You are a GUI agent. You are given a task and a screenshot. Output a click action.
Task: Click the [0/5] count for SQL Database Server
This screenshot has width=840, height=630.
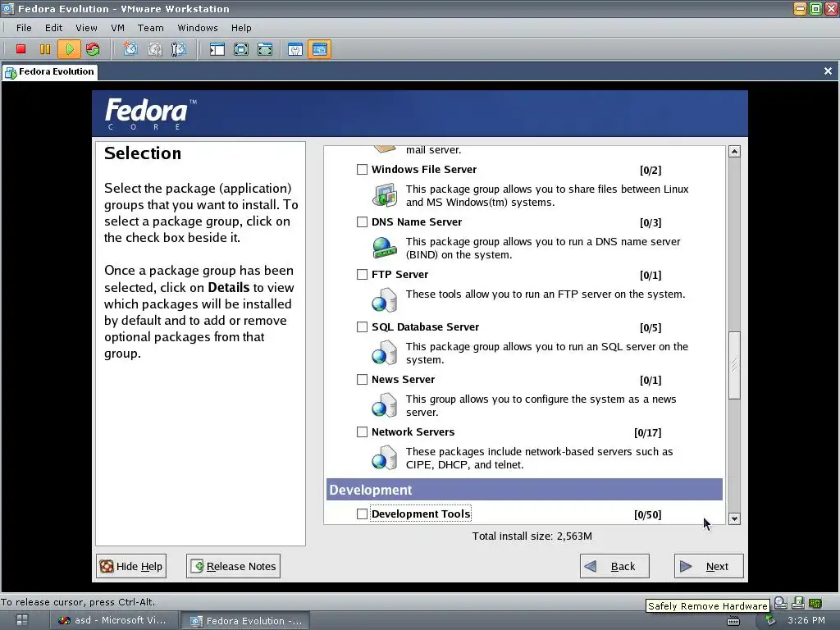(651, 328)
